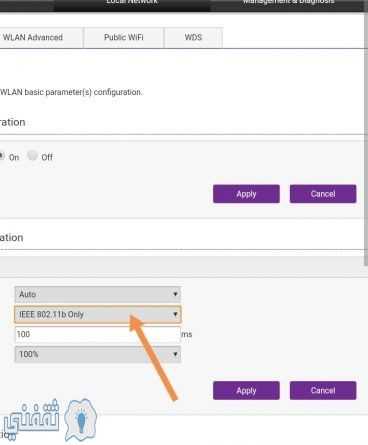Go to the WDS tab

(193, 38)
